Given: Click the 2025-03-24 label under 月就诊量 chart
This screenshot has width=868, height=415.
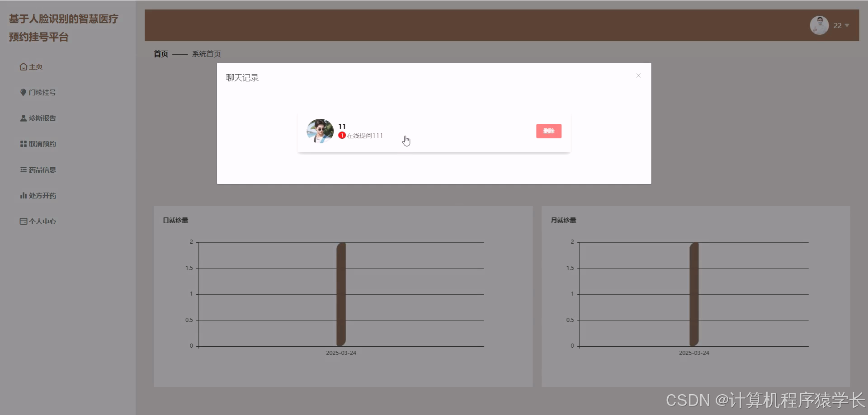Looking at the screenshot, I should 694,353.
